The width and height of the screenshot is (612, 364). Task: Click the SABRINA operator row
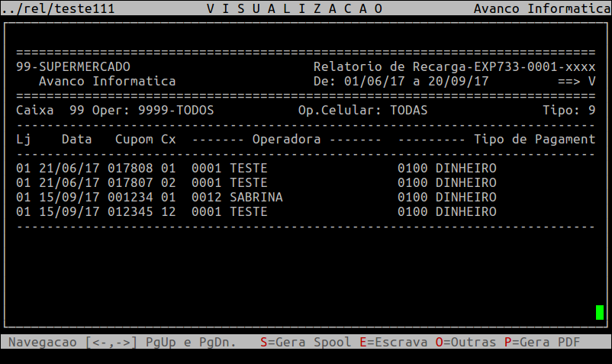[256, 198]
